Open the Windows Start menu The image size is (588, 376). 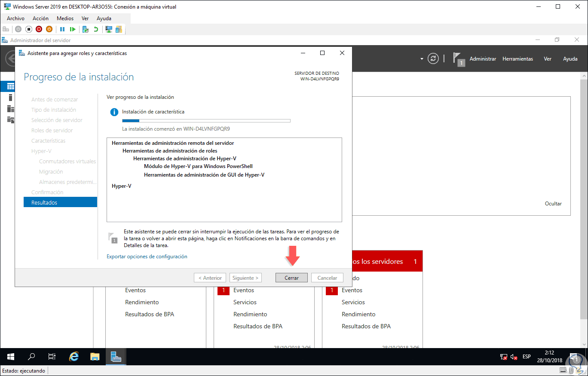tap(10, 357)
